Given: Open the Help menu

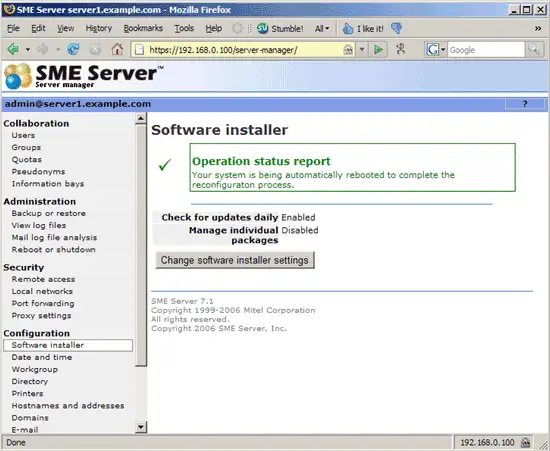Looking at the screenshot, I should 214,28.
